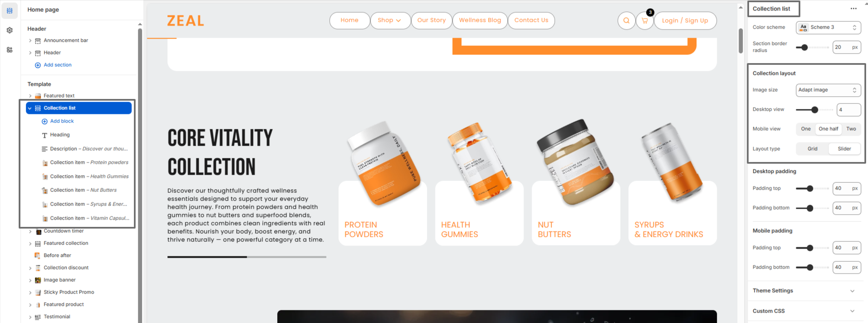Image resolution: width=868 pixels, height=323 pixels.
Task: Set Mobile view to One
Action: coord(805,129)
